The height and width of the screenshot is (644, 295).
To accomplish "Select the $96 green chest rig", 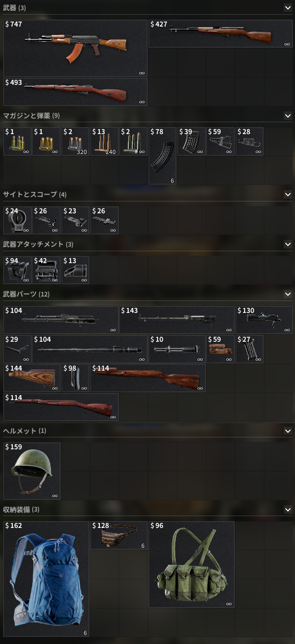I will (x=192, y=564).
